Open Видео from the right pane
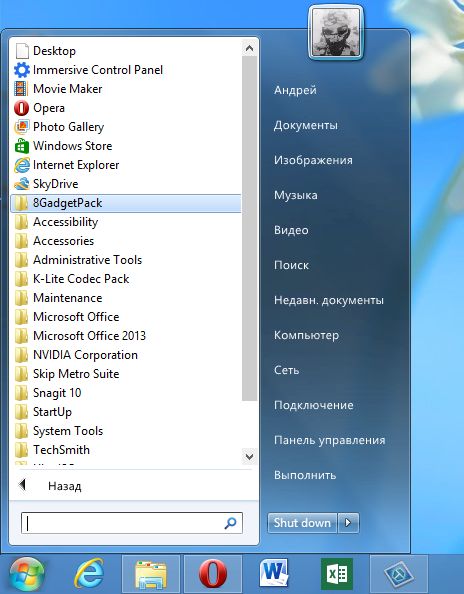464x594 pixels. coord(291,230)
